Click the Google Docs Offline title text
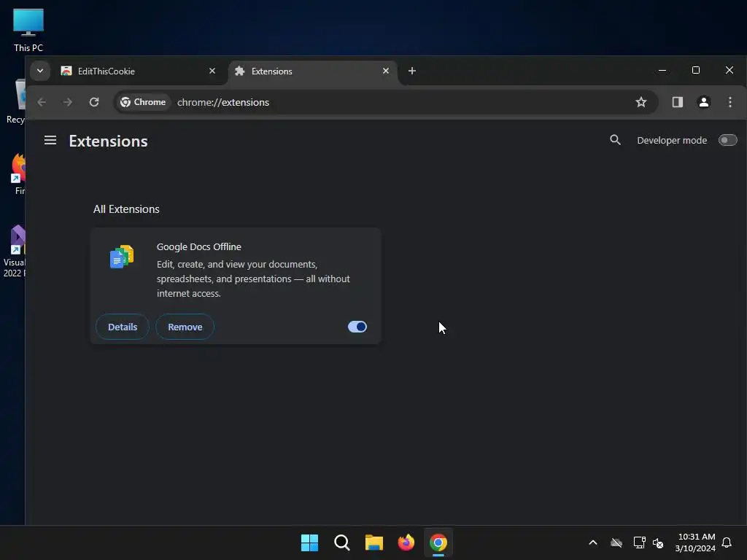The image size is (747, 560). pos(198,246)
